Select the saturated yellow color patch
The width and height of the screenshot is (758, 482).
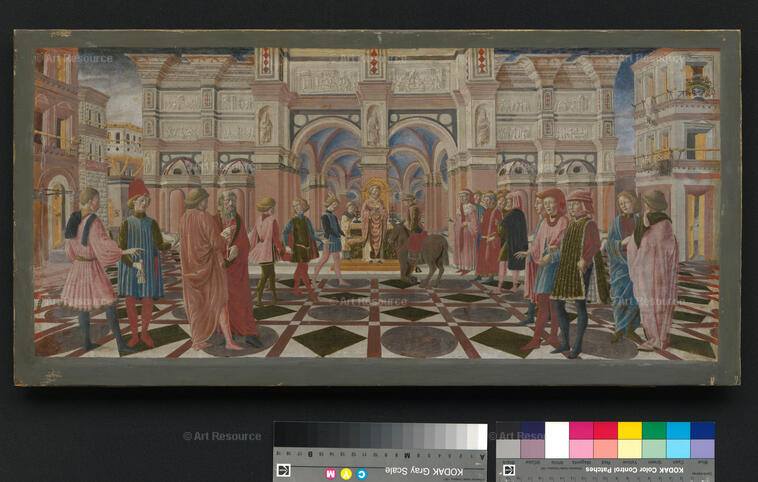click(x=629, y=430)
